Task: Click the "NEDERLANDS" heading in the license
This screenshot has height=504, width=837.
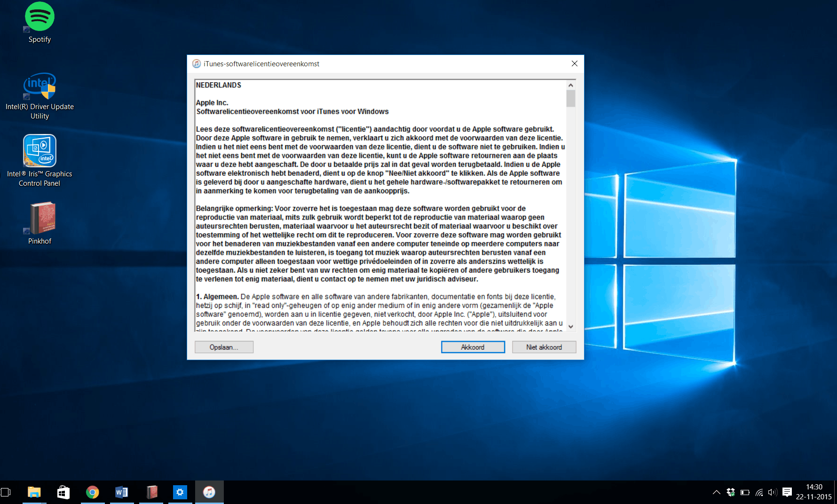Action: [219, 85]
